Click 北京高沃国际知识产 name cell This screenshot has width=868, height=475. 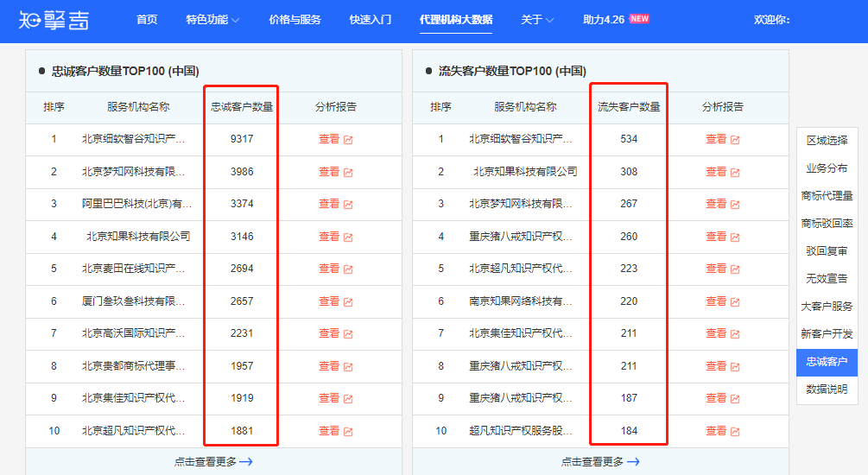point(133,333)
